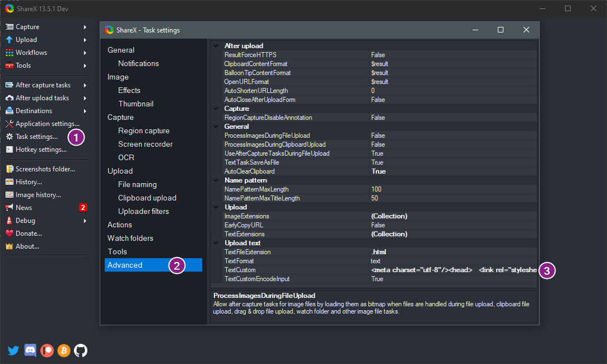Select the General settings category
This screenshot has height=364, width=607.
click(121, 50)
